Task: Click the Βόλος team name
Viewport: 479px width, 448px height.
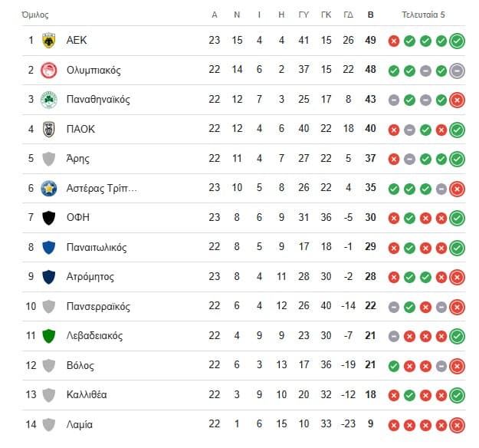Action: (x=80, y=365)
